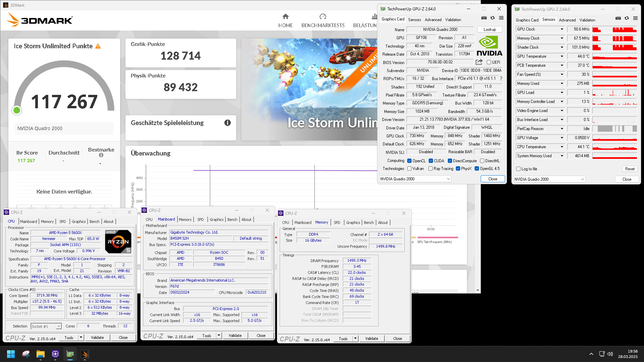Click the camera icon in GPU-Z Sensors window
The width and height of the screenshot is (644, 362).
coord(618,18)
